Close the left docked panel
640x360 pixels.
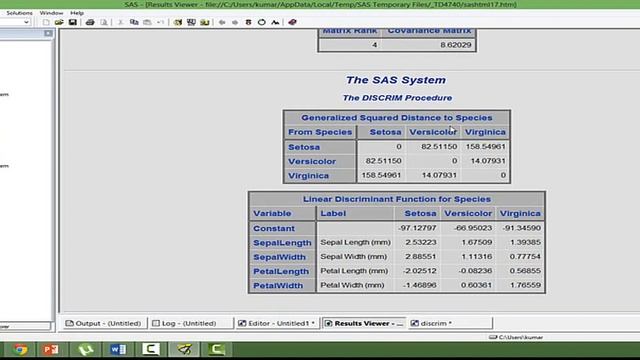48,33
